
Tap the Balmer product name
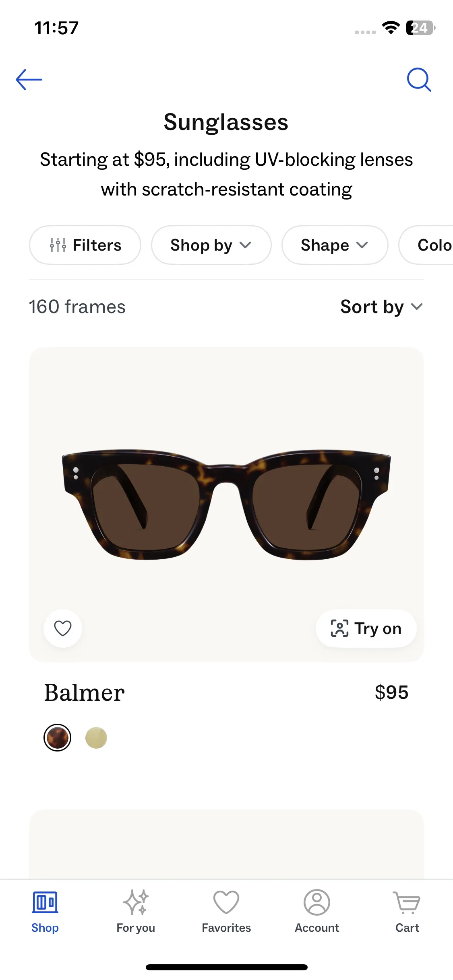pyautogui.click(x=84, y=693)
